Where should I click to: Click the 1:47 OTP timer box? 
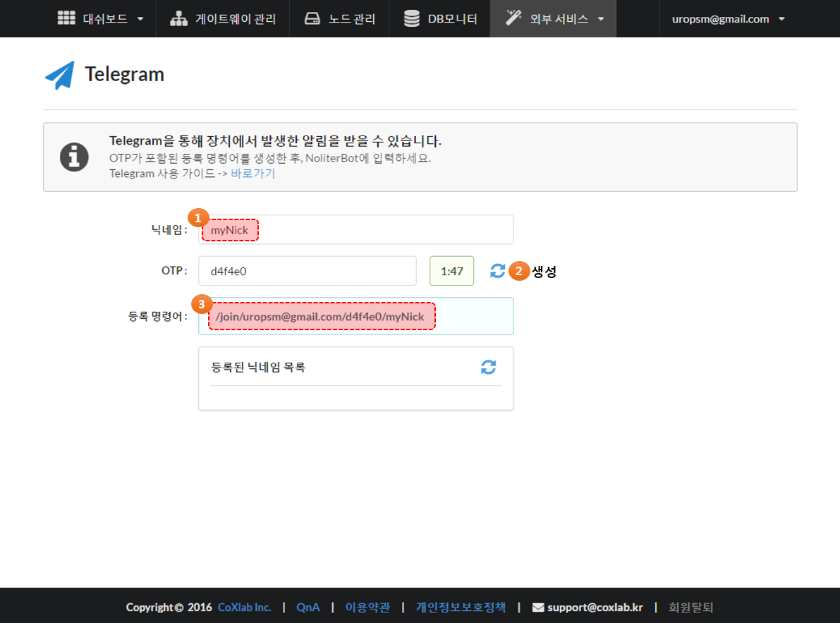click(x=451, y=271)
